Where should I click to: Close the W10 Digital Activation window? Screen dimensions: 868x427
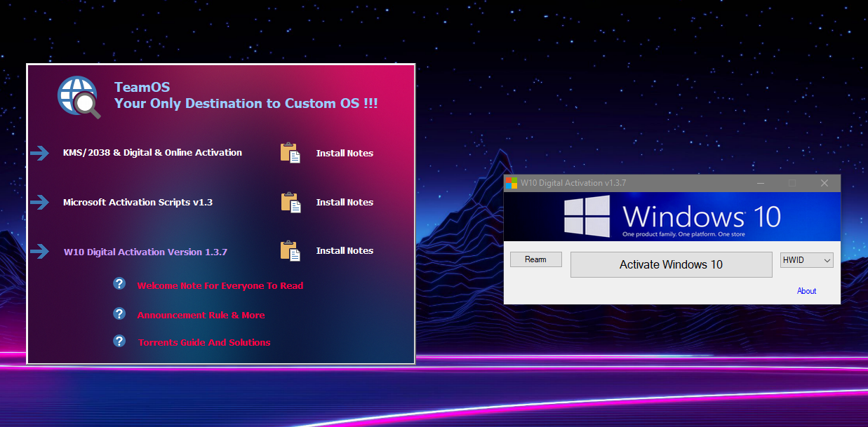[824, 183]
